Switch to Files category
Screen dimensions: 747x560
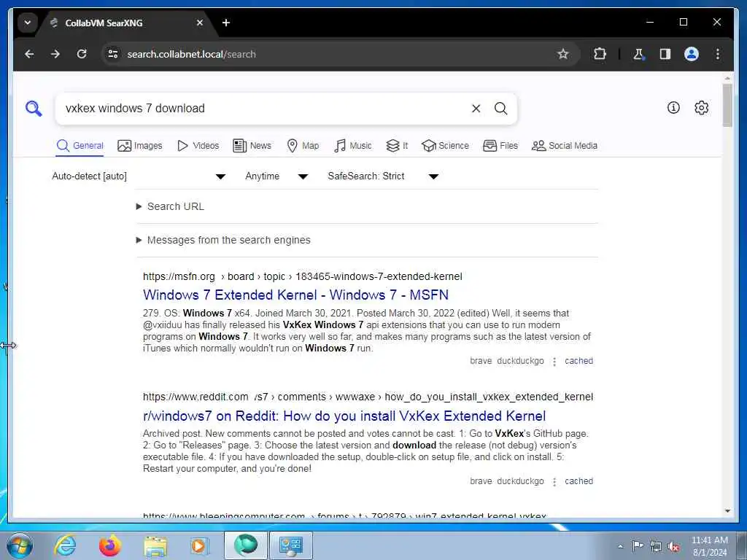(x=500, y=146)
